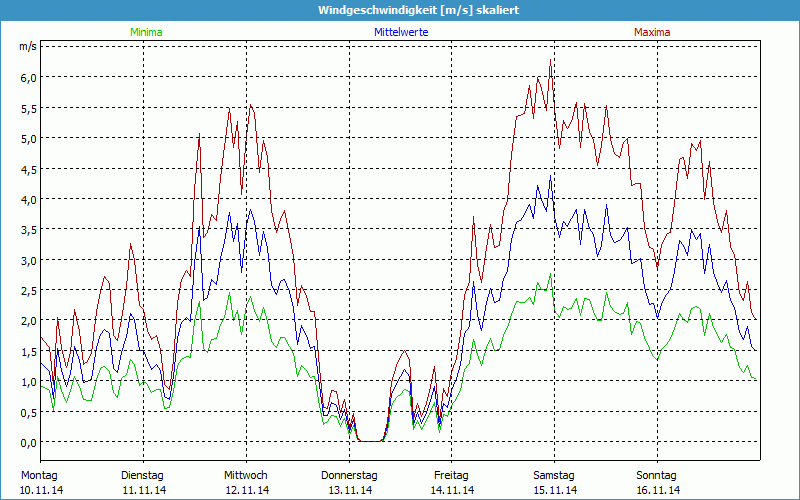This screenshot has height=500, width=800.
Task: Click the Dienstag day label
Action: pos(142,475)
